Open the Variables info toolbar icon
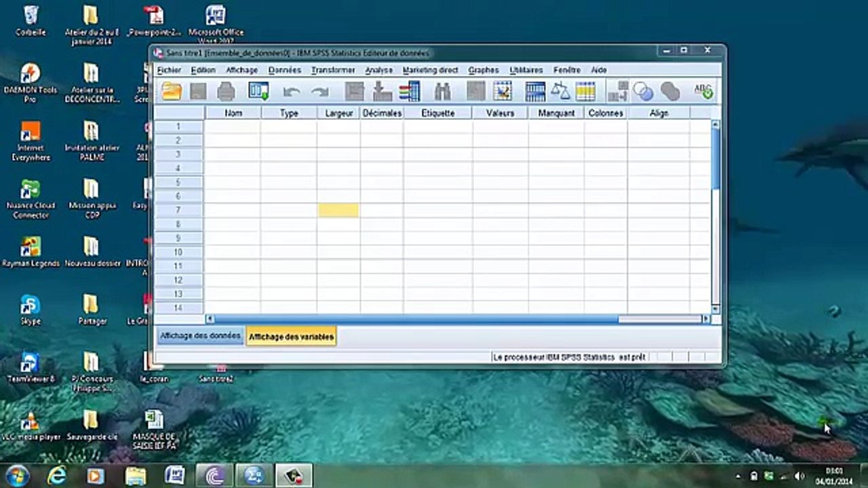 coord(409,91)
